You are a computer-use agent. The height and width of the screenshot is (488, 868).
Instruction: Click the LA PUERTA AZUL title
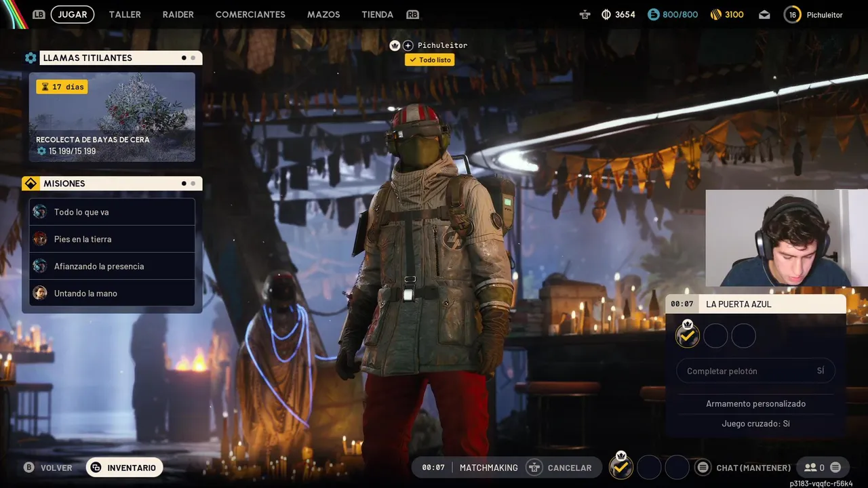738,304
